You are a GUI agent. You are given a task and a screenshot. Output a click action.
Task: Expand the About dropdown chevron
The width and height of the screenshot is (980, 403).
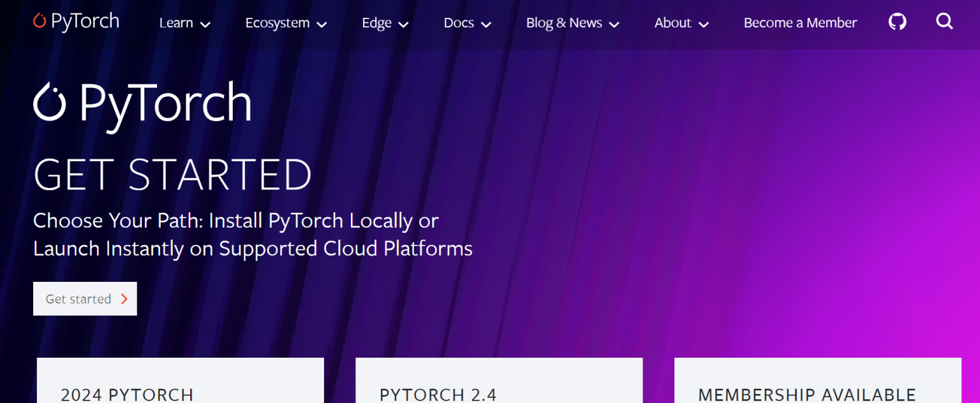click(x=704, y=25)
